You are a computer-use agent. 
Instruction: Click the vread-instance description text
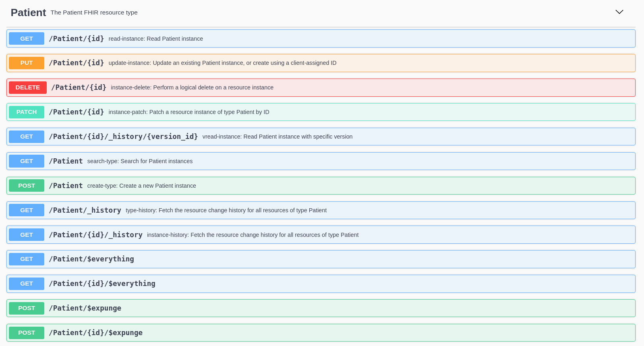coord(277,137)
